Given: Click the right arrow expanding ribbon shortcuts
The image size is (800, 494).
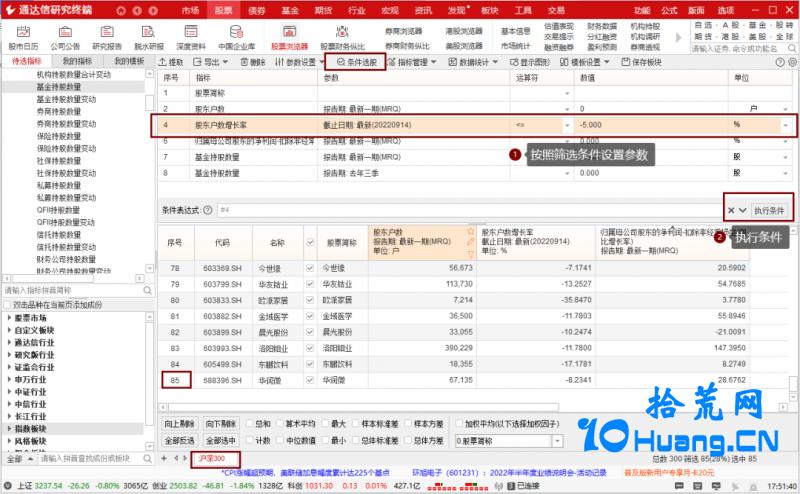Looking at the screenshot, I should (678, 37).
